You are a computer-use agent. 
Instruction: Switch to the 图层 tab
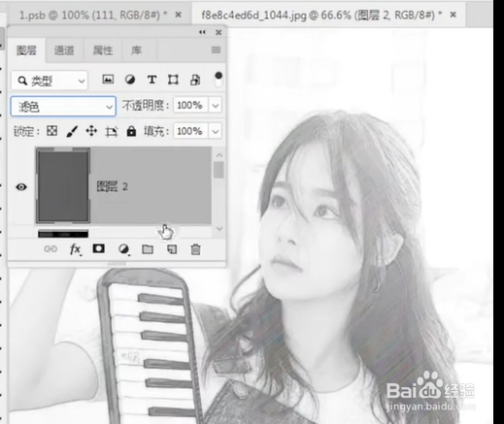tap(26, 50)
